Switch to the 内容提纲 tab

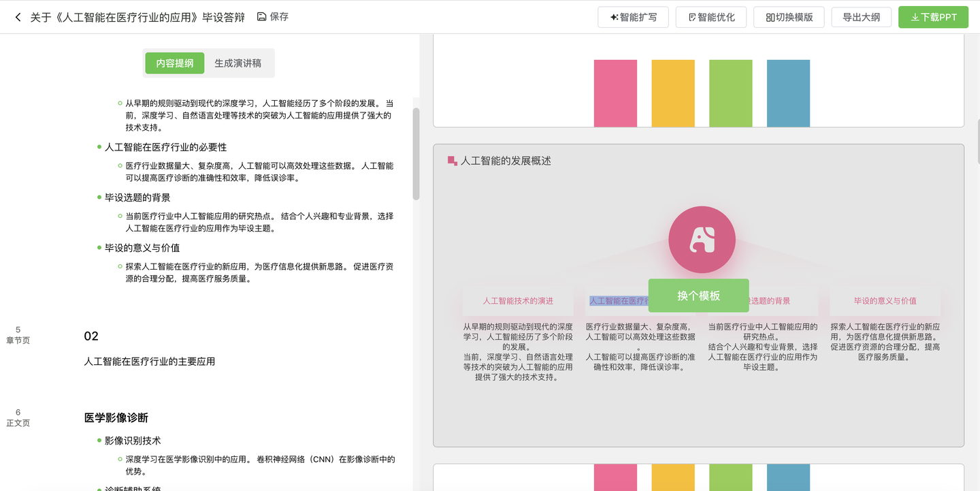point(174,63)
